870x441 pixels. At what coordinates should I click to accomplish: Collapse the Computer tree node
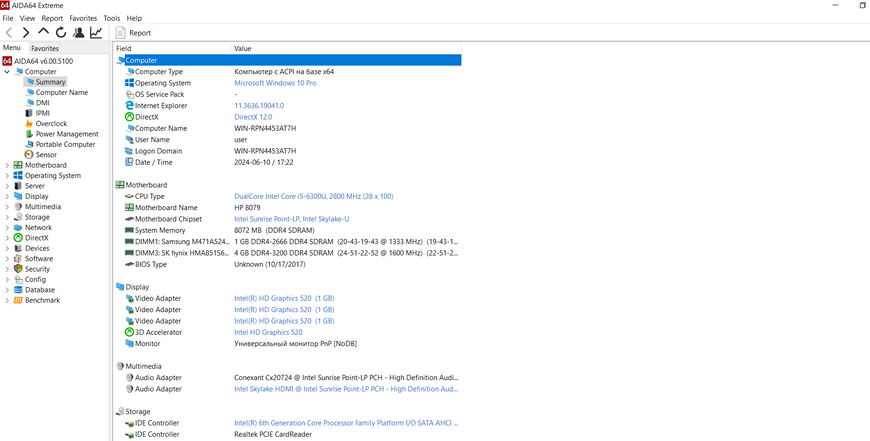pos(7,72)
